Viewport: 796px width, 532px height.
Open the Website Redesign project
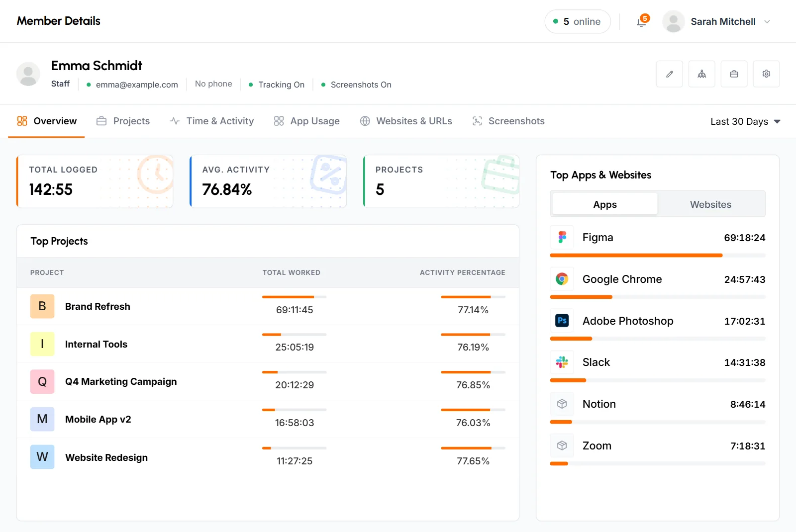coord(106,457)
